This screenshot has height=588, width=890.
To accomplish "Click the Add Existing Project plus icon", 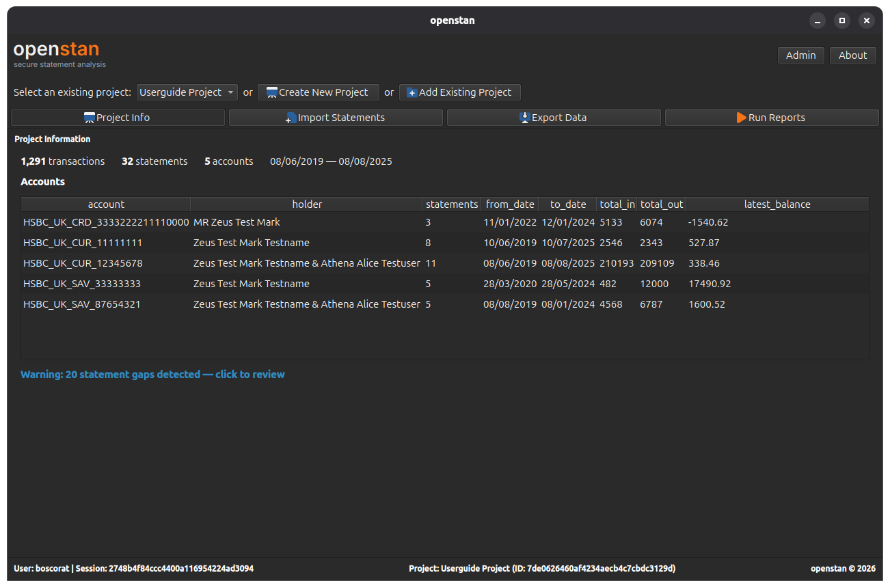I will pyautogui.click(x=412, y=92).
